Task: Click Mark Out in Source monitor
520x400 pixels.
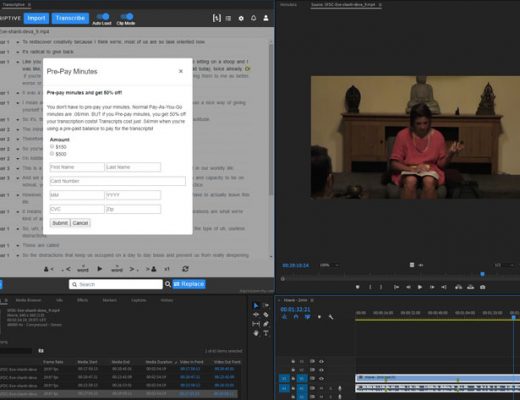Action: click(381, 287)
